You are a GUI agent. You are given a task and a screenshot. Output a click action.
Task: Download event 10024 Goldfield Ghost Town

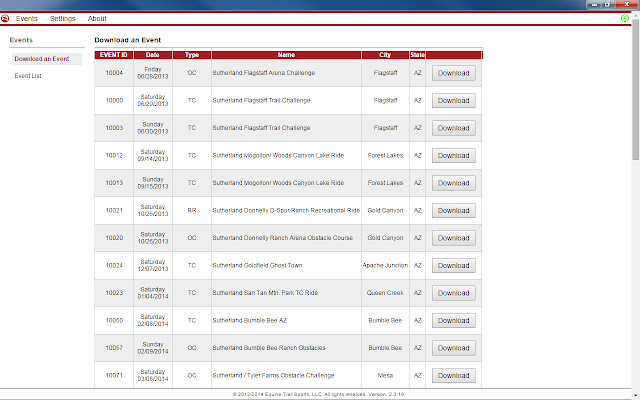coord(453,265)
